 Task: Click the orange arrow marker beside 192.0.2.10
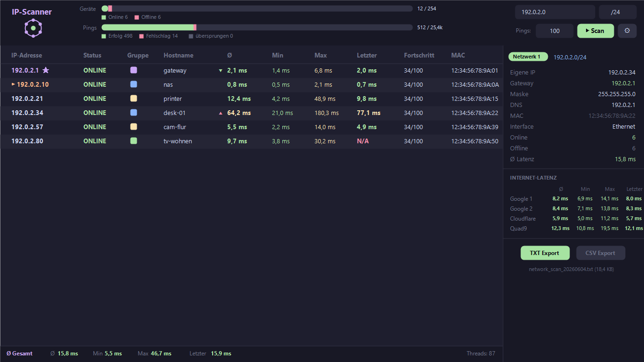[x=13, y=84]
